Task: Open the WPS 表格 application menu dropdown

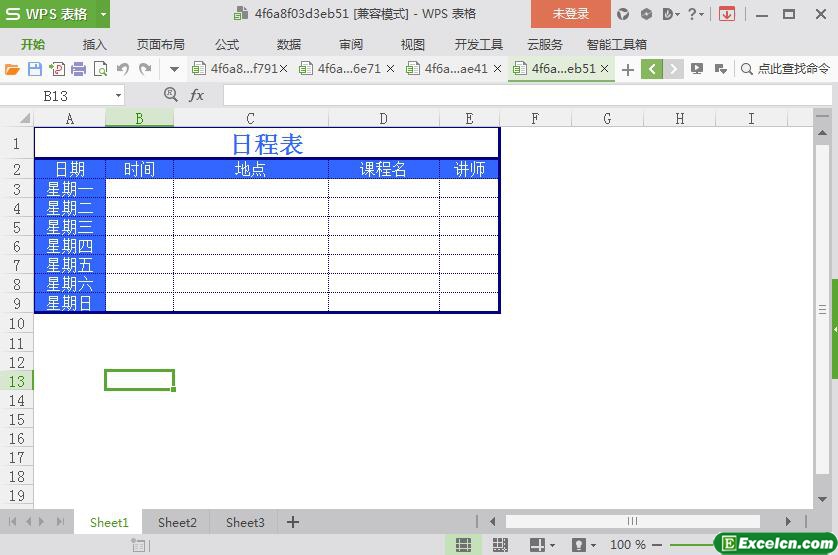Action: point(104,14)
